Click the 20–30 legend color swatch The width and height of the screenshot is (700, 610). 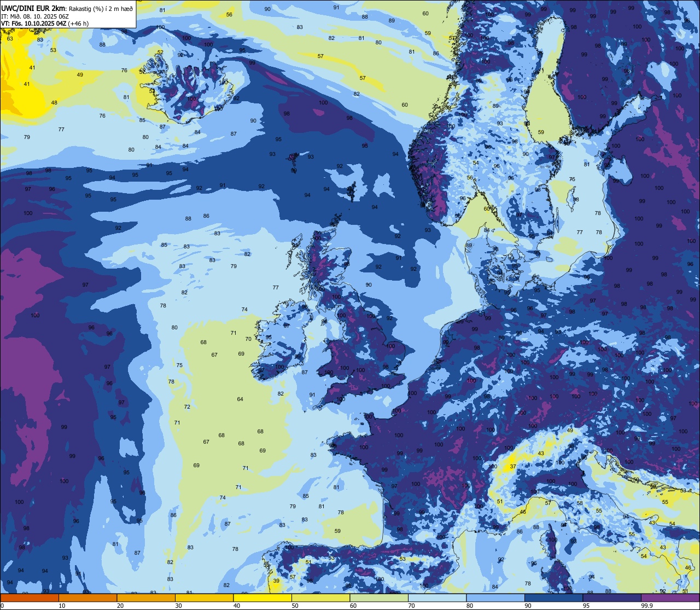point(146,598)
